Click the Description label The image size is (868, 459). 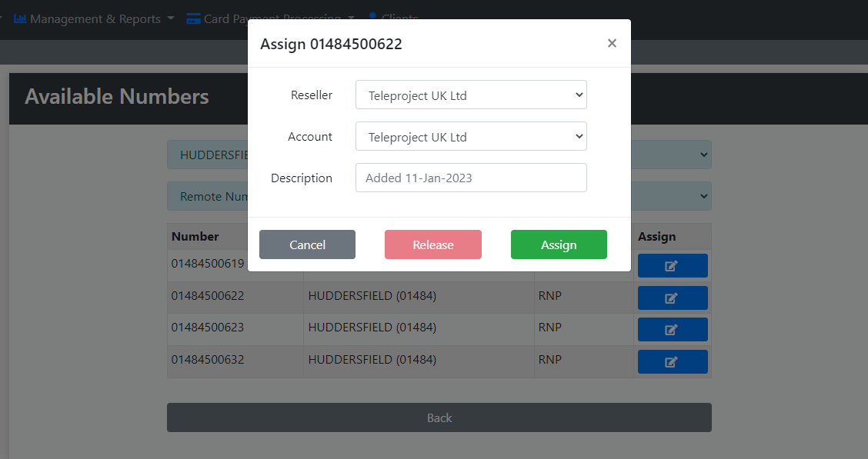point(302,178)
